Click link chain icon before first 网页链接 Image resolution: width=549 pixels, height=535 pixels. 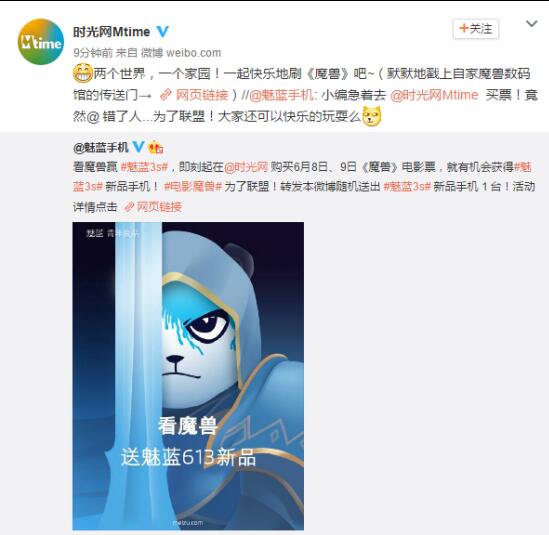[166, 95]
